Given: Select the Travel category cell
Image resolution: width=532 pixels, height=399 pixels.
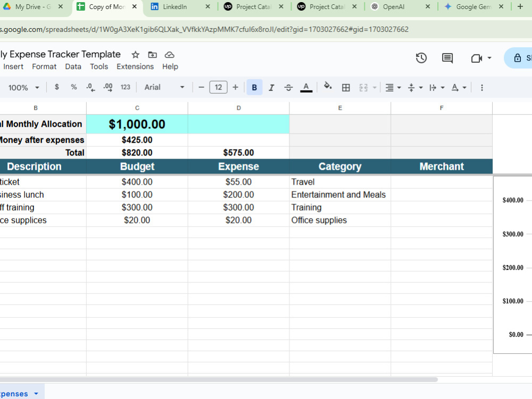Looking at the screenshot, I should pyautogui.click(x=340, y=182).
